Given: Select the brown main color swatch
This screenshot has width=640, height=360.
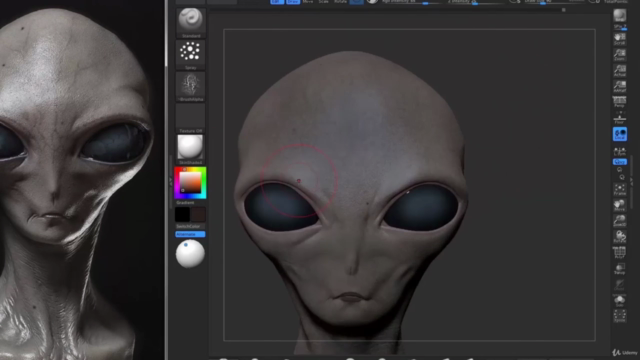Looking at the screenshot, I should [198, 214].
